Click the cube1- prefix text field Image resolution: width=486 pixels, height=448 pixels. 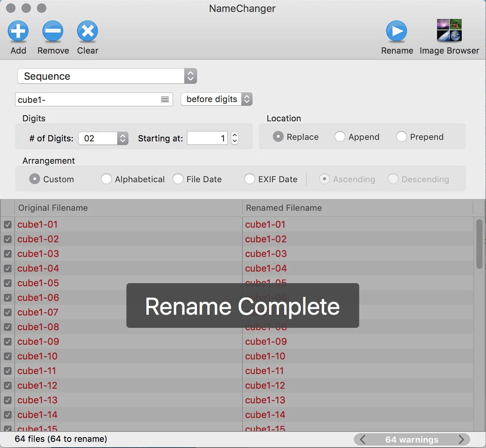tap(94, 99)
